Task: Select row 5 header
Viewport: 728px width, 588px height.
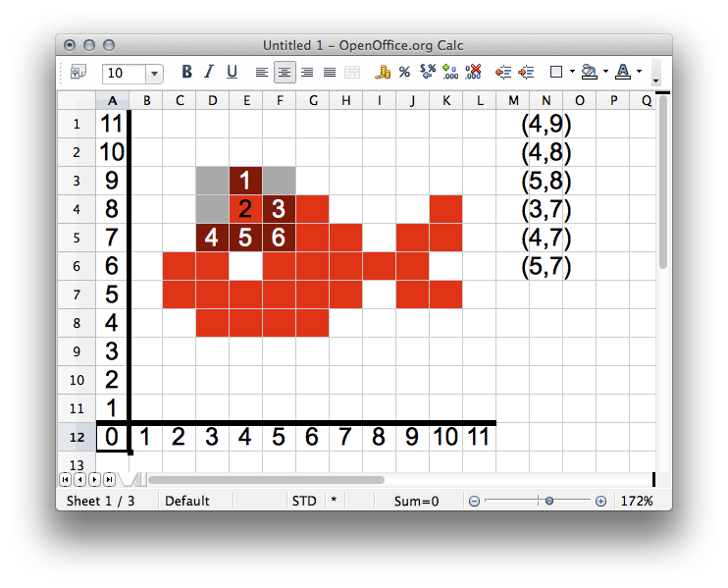Action: (x=77, y=238)
